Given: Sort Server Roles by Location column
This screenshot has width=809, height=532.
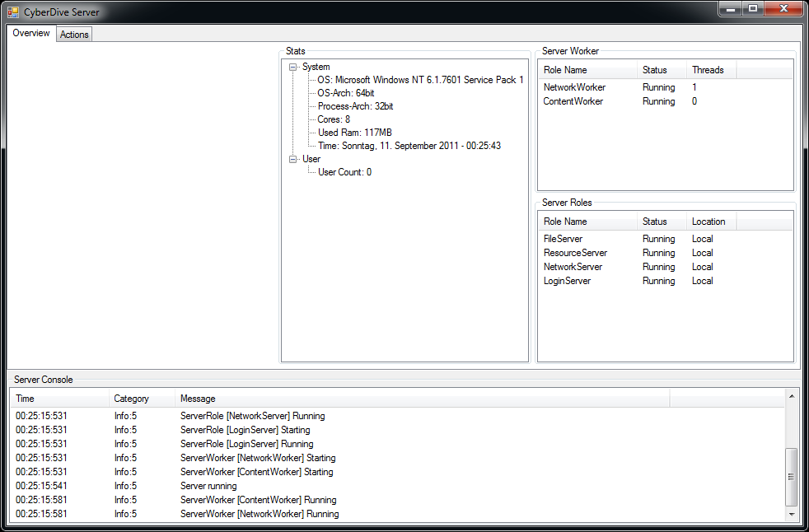Looking at the screenshot, I should (708, 222).
